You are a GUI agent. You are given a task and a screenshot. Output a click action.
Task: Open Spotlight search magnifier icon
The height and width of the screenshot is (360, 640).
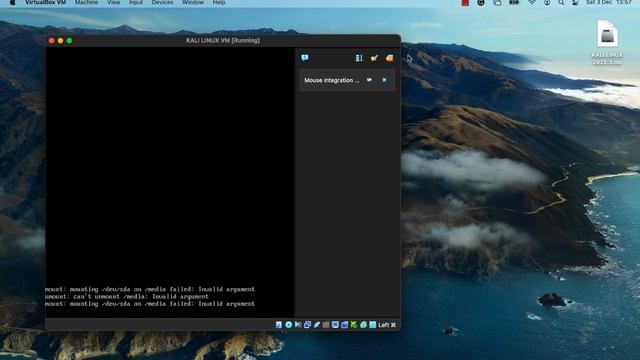click(x=562, y=2)
